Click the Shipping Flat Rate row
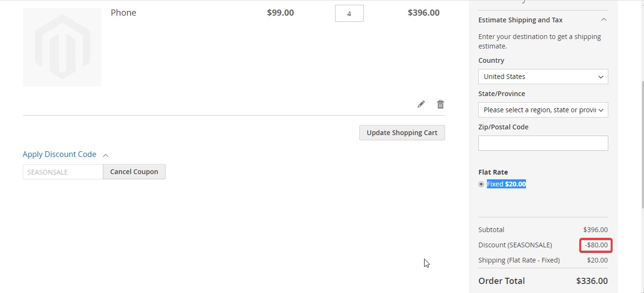This screenshot has height=293, width=644. pyautogui.click(x=519, y=260)
